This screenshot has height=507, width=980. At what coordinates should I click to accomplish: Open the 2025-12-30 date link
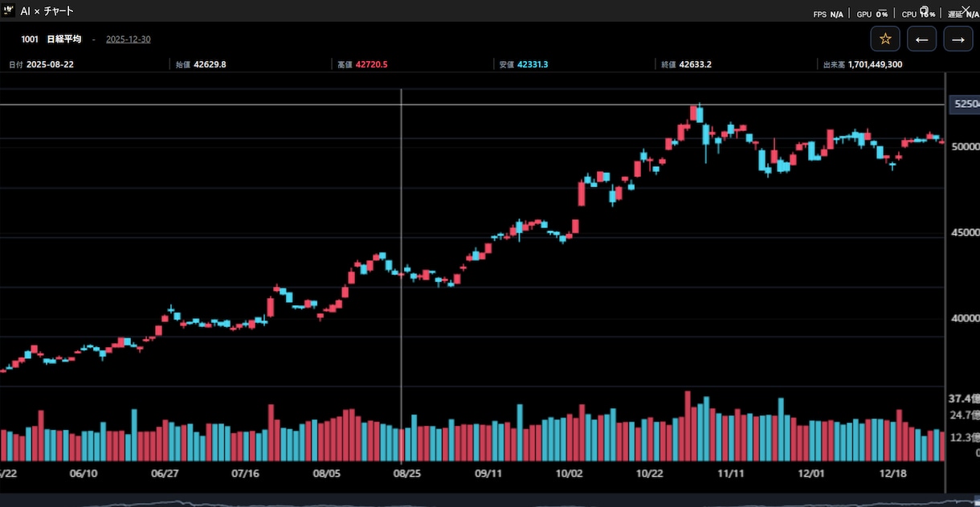129,39
